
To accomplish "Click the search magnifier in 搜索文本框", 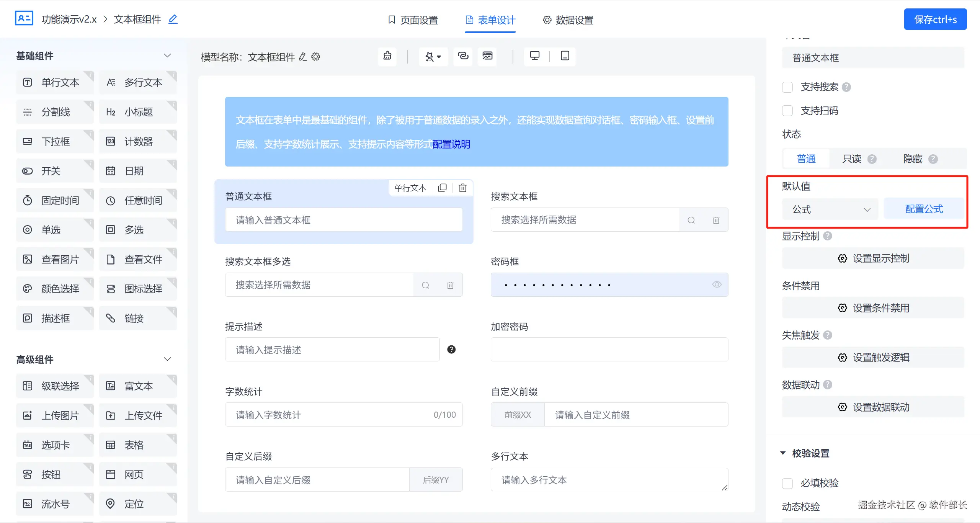I will click(x=691, y=220).
